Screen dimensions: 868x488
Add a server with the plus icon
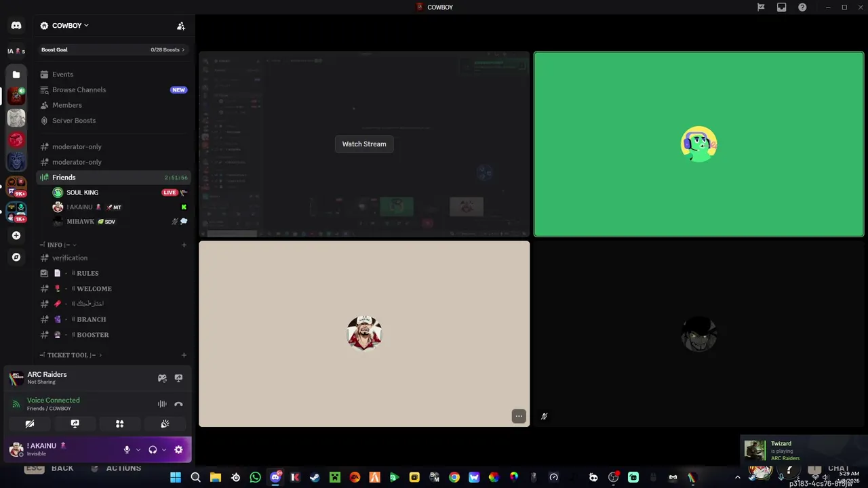(16, 235)
